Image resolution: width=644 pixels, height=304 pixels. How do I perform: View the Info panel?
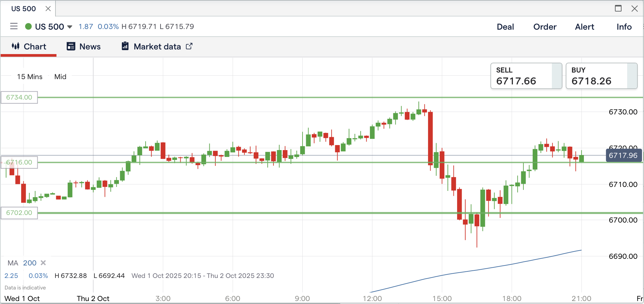[624, 27]
